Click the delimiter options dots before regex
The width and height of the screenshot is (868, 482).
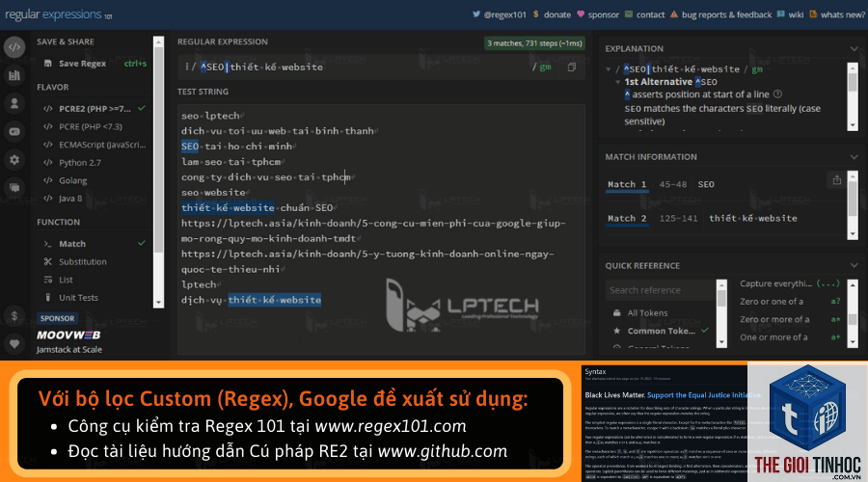(x=186, y=67)
